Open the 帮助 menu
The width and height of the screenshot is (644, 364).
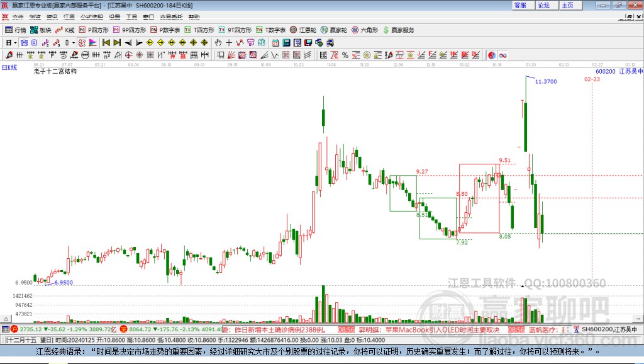tap(194, 17)
